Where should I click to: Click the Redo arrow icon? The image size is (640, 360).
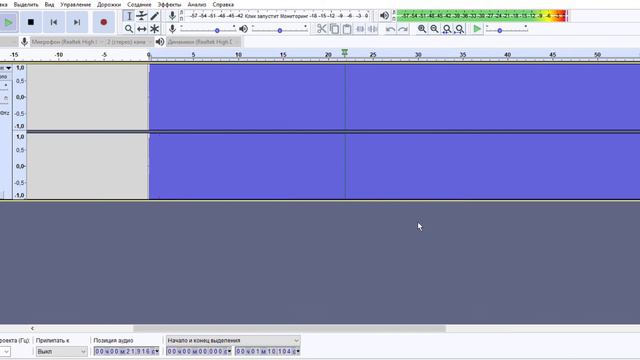(x=403, y=29)
